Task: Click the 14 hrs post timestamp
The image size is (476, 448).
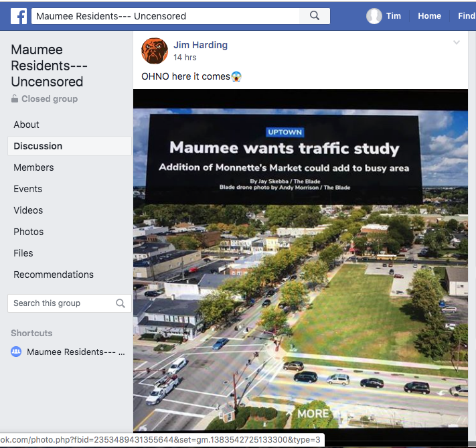Action: (185, 58)
